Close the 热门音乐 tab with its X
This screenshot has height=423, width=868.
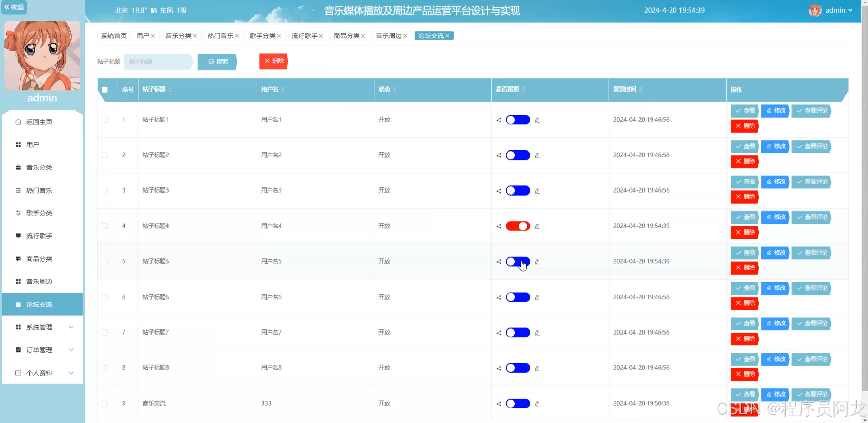(237, 36)
